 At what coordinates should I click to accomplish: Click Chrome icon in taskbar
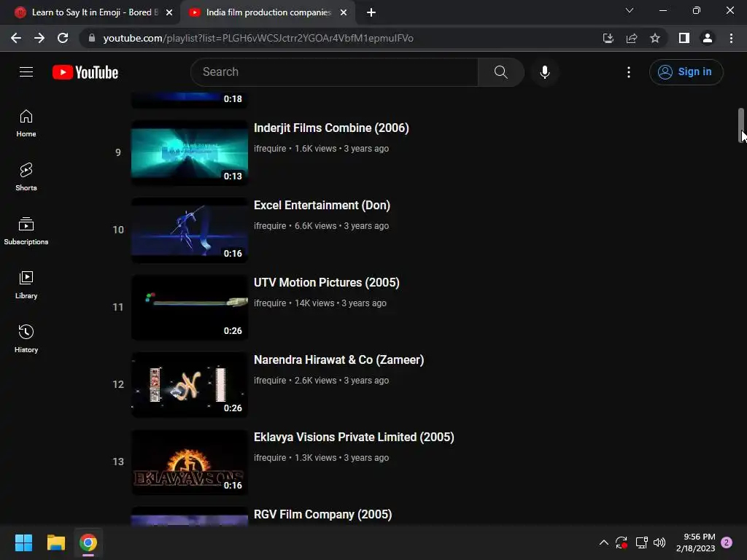pyautogui.click(x=88, y=542)
